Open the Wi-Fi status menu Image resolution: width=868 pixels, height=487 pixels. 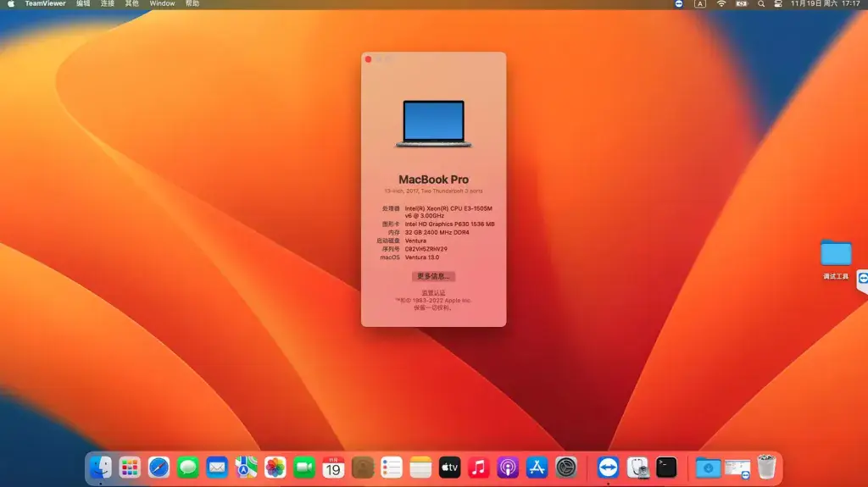pos(721,4)
